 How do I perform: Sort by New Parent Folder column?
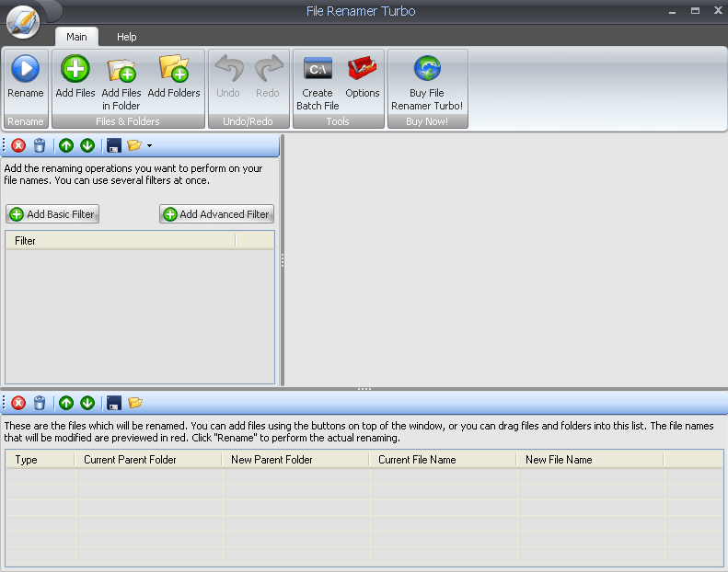295,460
